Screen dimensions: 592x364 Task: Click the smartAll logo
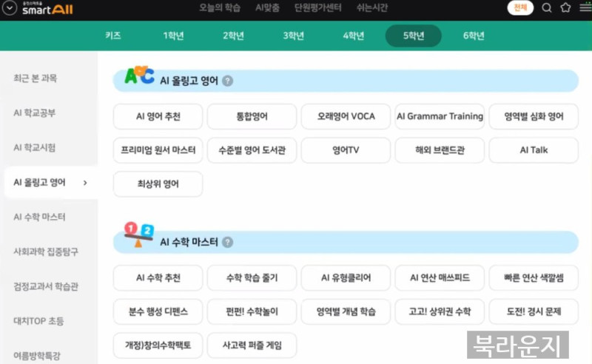point(47,8)
